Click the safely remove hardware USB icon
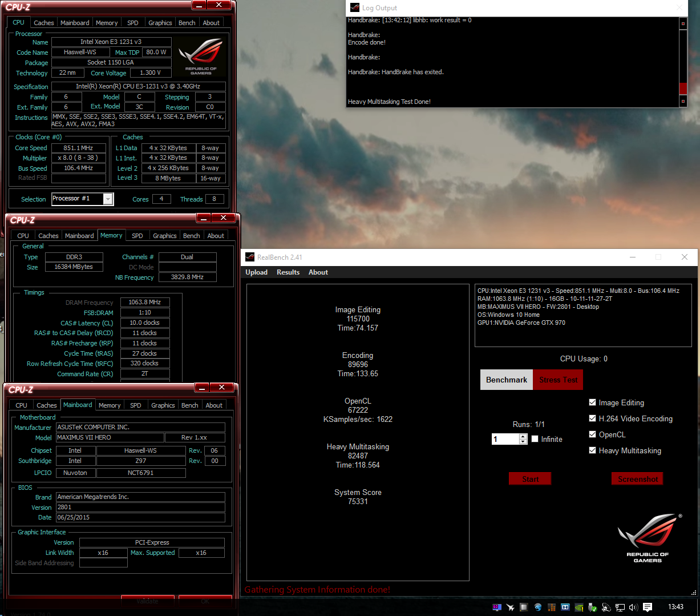The image size is (700, 616). point(592,607)
